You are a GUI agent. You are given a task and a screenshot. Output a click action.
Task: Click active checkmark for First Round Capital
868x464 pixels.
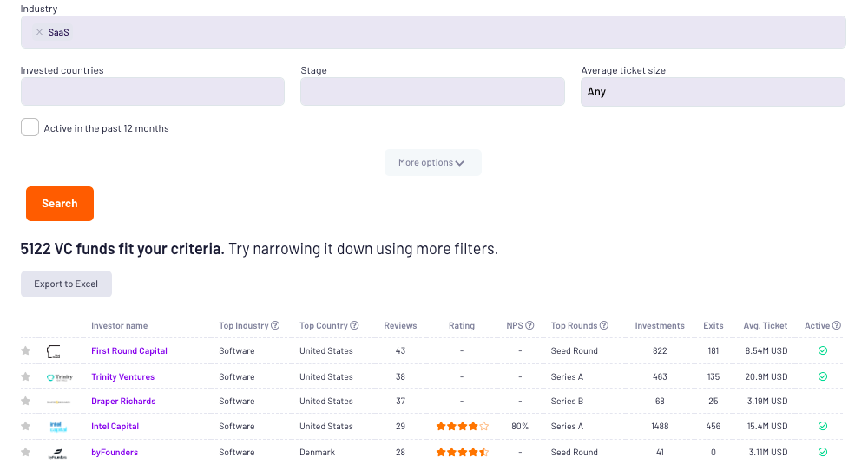point(823,350)
